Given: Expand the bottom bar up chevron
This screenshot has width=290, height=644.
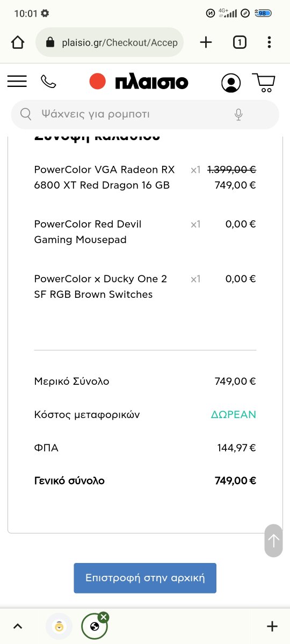Looking at the screenshot, I should coord(18,626).
